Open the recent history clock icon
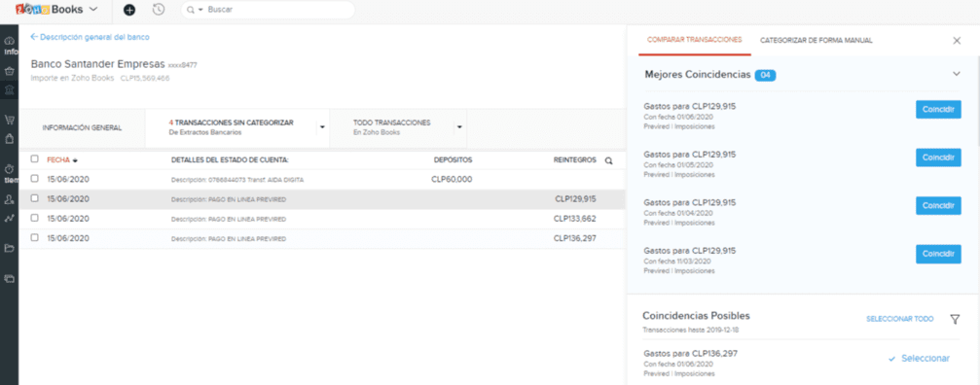Screen dimensions: 980x385 pyautogui.click(x=159, y=10)
